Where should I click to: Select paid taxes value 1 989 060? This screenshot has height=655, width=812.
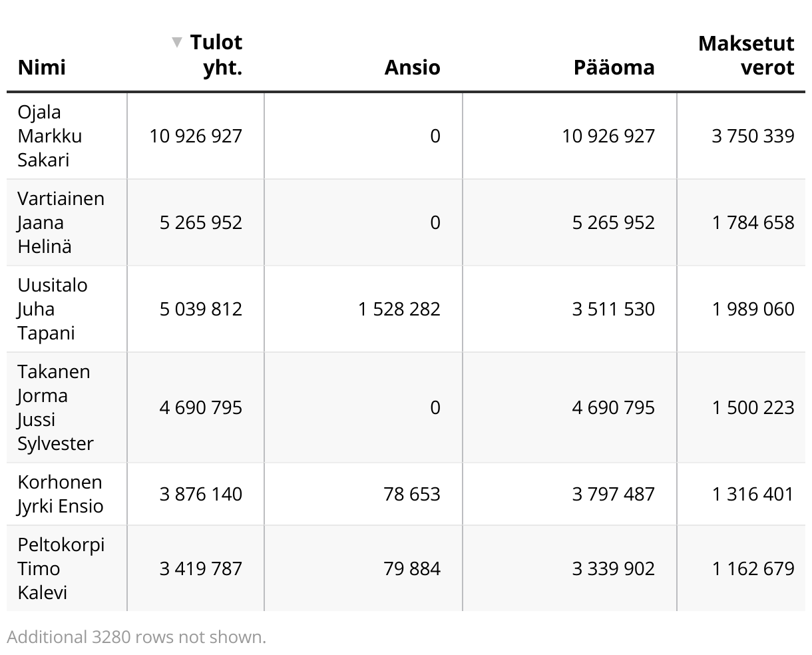pos(753,309)
